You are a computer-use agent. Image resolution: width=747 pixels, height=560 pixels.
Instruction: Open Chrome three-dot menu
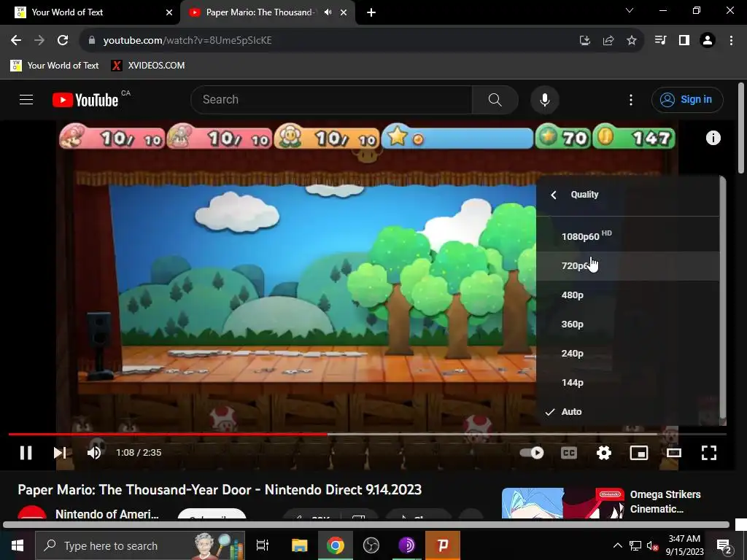tap(731, 41)
